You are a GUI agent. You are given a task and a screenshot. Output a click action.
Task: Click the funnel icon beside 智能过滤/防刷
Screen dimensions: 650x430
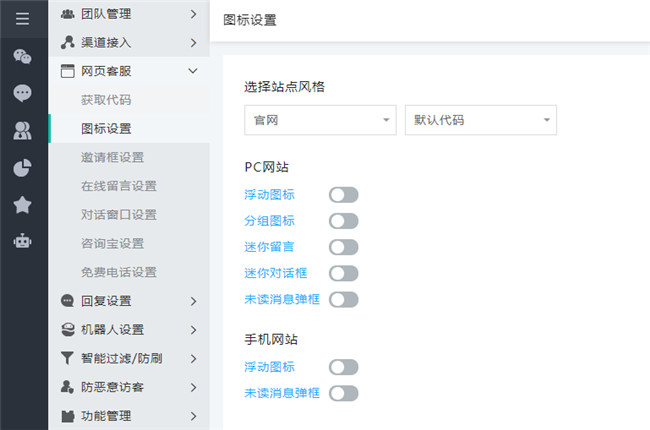[67, 358]
